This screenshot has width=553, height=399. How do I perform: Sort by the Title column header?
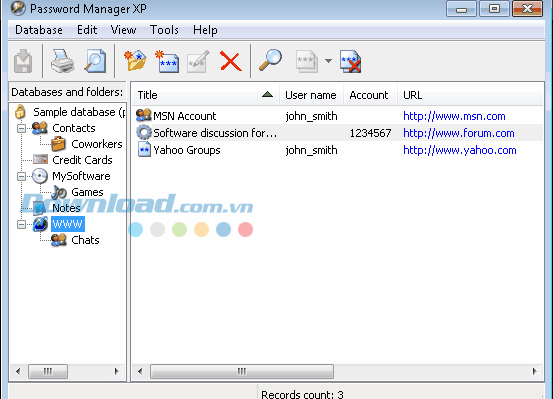click(206, 95)
